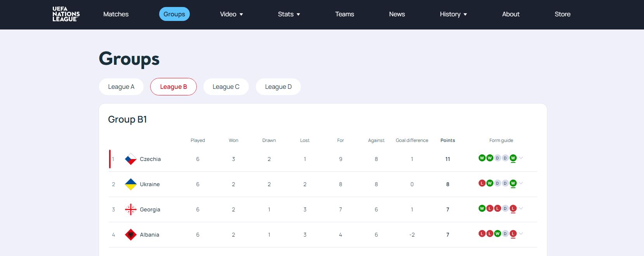The image size is (644, 256).
Task: Click the Georgia flag icon
Action: (130, 209)
